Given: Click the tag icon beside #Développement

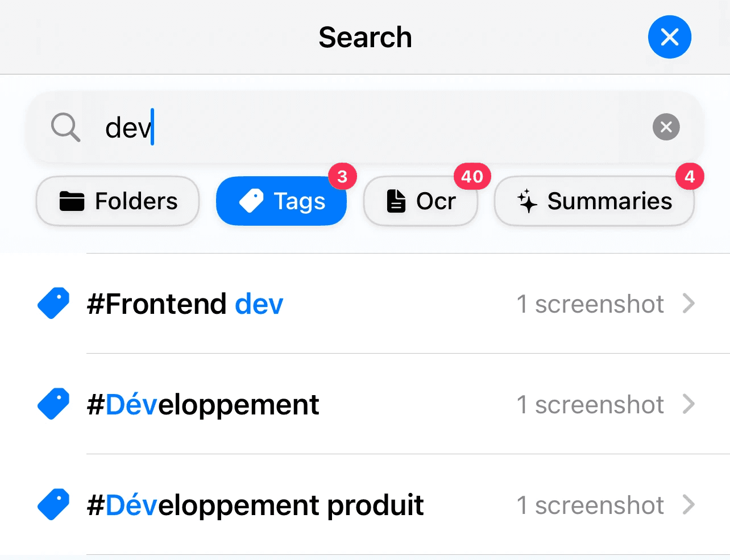Looking at the screenshot, I should 53,404.
